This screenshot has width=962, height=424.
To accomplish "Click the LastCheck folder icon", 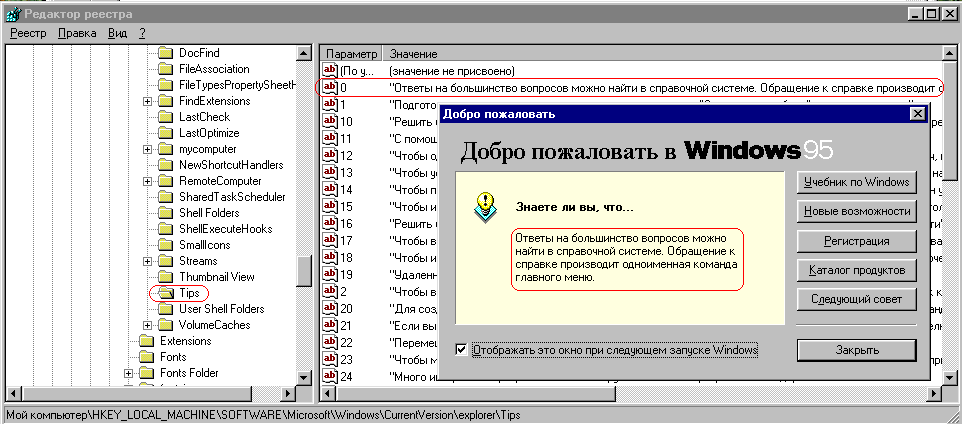I will pyautogui.click(x=166, y=117).
